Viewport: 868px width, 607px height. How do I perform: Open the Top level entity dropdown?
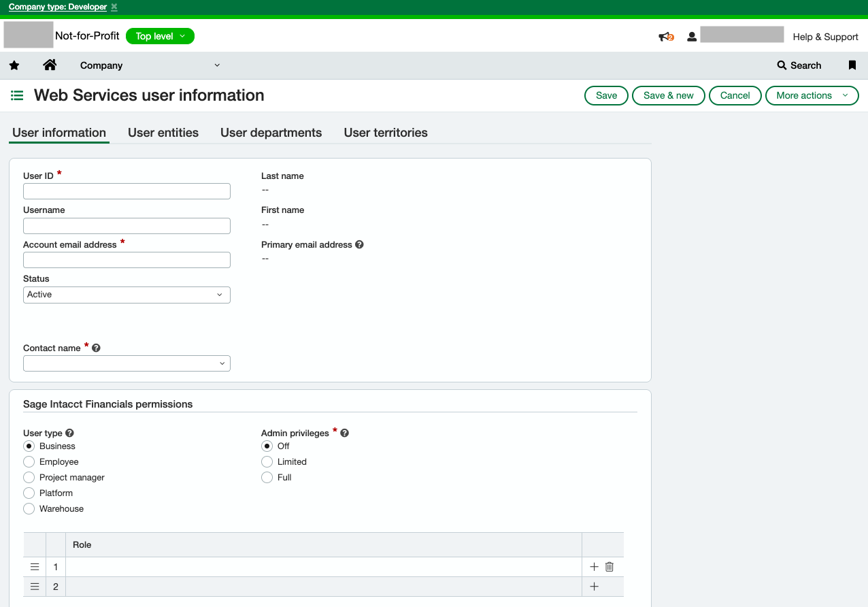(x=160, y=36)
